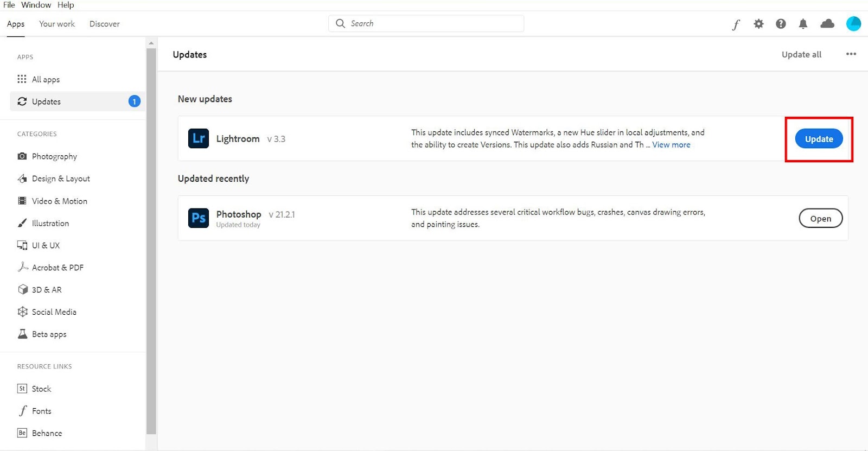The image size is (868, 451).
Task: Click the Video & Motion film icon
Action: [22, 201]
